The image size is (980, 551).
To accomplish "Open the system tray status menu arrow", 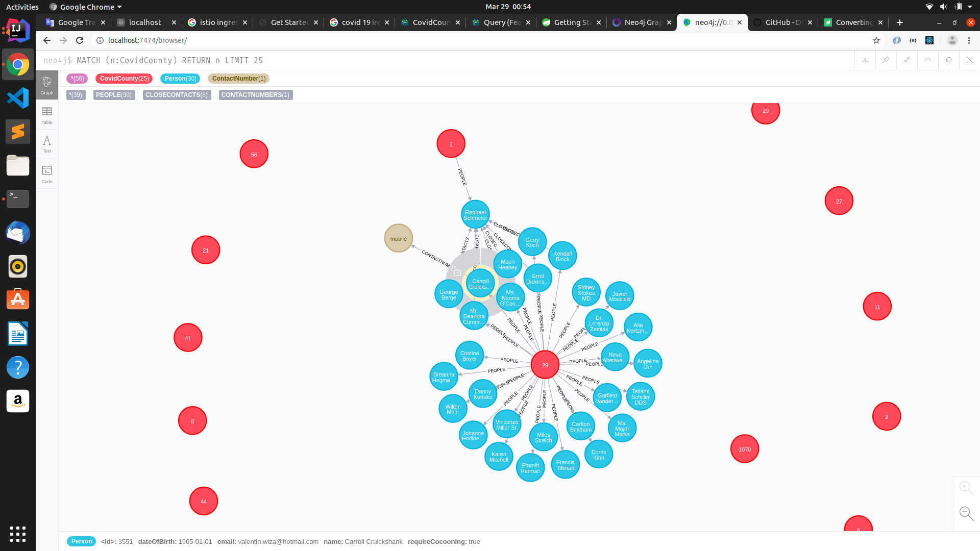I will tap(970, 7).
